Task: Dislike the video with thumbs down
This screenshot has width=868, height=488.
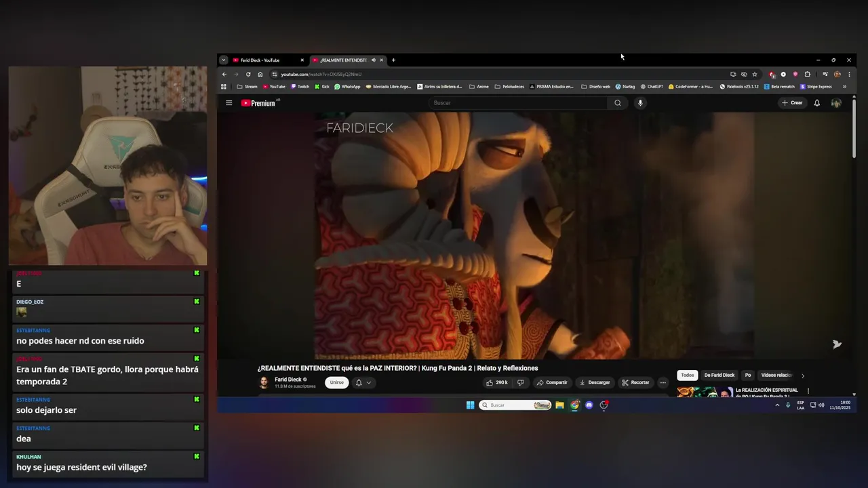Action: pyautogui.click(x=520, y=382)
